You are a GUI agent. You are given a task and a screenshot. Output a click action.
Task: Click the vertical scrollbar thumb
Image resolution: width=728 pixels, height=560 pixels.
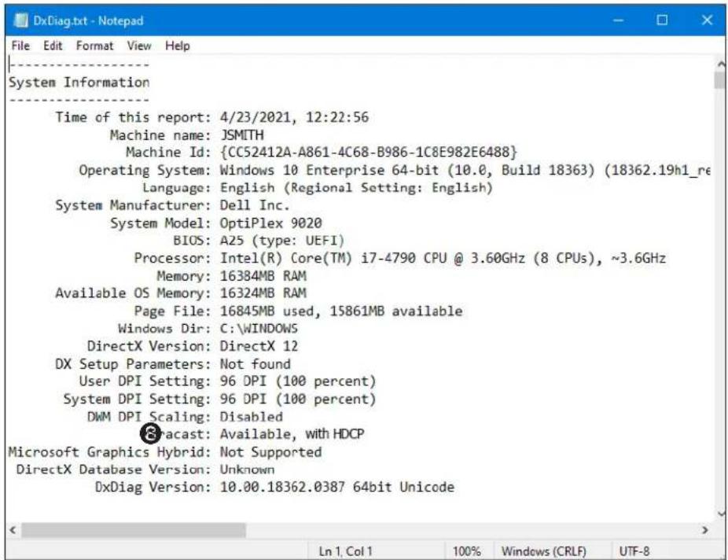click(720, 79)
